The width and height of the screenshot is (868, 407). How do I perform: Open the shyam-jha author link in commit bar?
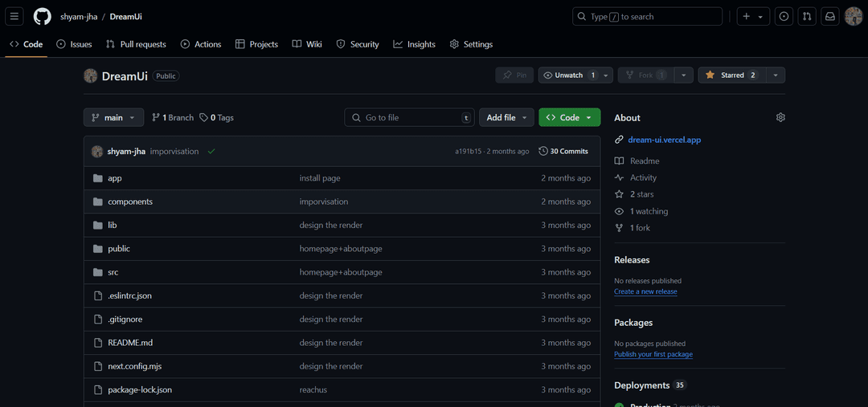(x=126, y=151)
